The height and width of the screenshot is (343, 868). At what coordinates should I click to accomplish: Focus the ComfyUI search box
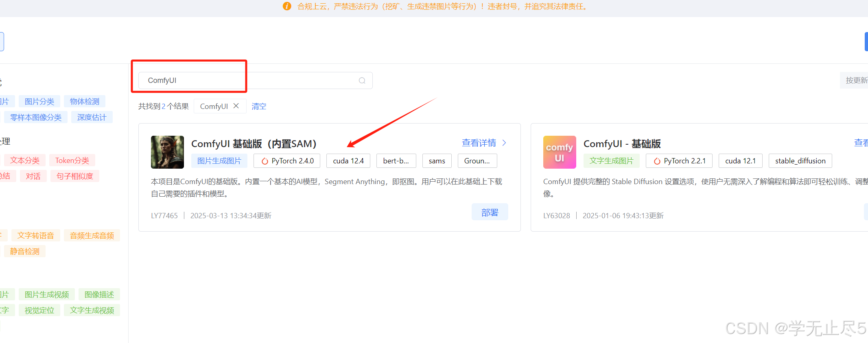point(256,80)
